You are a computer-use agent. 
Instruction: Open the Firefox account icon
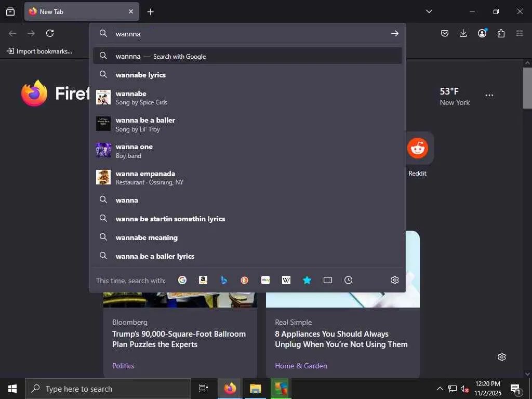coord(482,33)
